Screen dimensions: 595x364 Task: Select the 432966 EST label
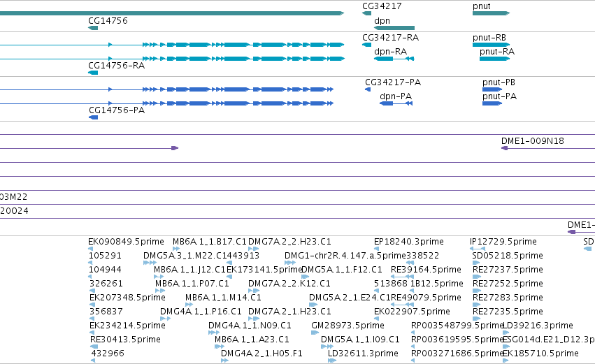108,354
